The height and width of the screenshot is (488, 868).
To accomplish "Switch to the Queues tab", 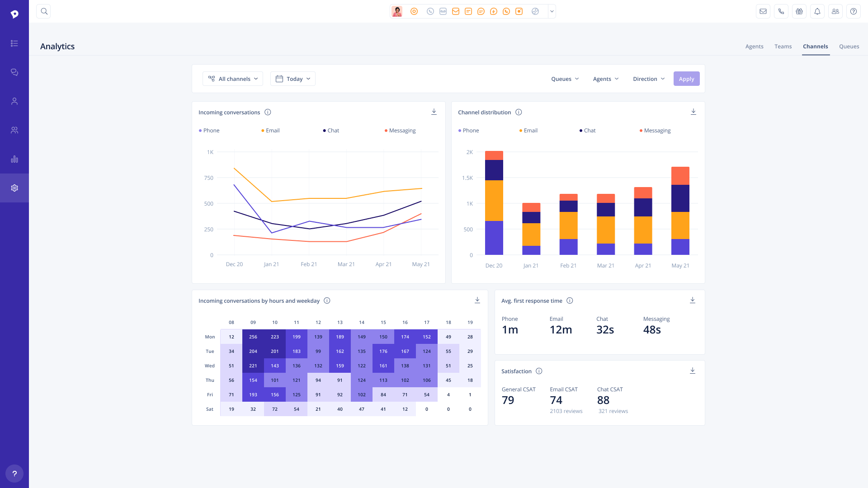I will [x=849, y=47].
